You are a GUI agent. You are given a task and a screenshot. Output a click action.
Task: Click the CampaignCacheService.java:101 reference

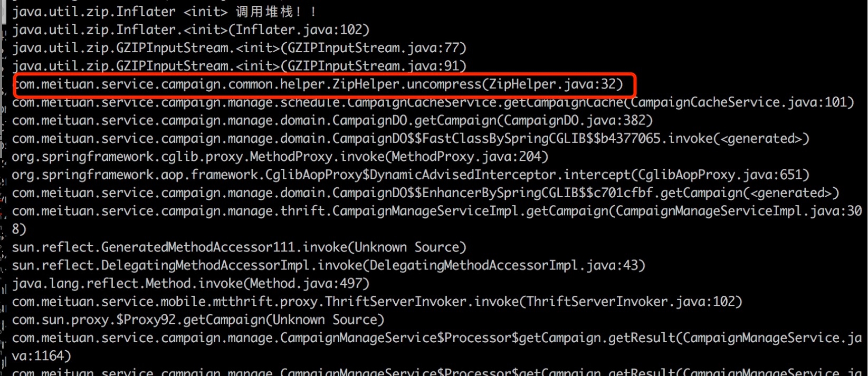pos(739,102)
